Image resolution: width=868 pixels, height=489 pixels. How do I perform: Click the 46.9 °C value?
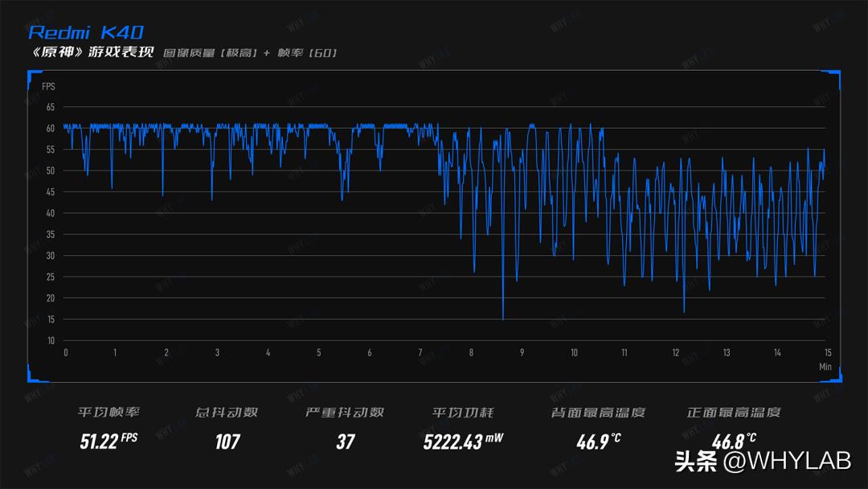pyautogui.click(x=598, y=442)
